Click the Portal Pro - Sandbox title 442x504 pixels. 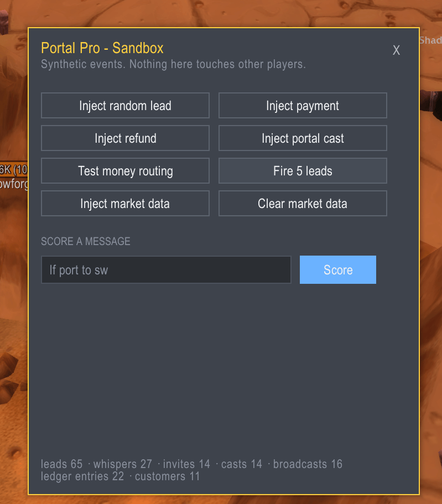pos(102,48)
